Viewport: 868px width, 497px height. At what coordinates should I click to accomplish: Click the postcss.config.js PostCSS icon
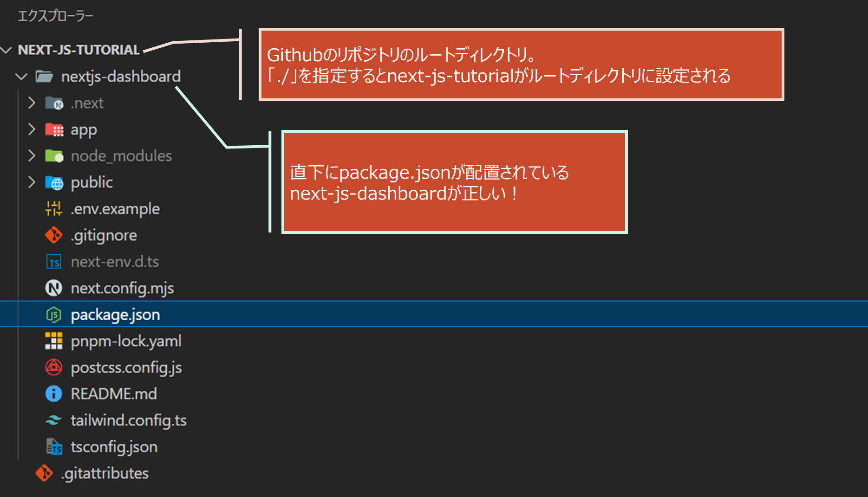[x=54, y=367]
